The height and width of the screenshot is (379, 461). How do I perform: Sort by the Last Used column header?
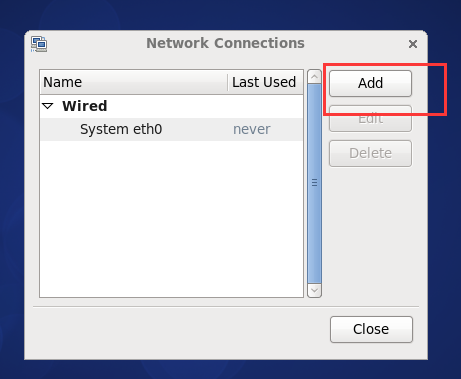[266, 82]
